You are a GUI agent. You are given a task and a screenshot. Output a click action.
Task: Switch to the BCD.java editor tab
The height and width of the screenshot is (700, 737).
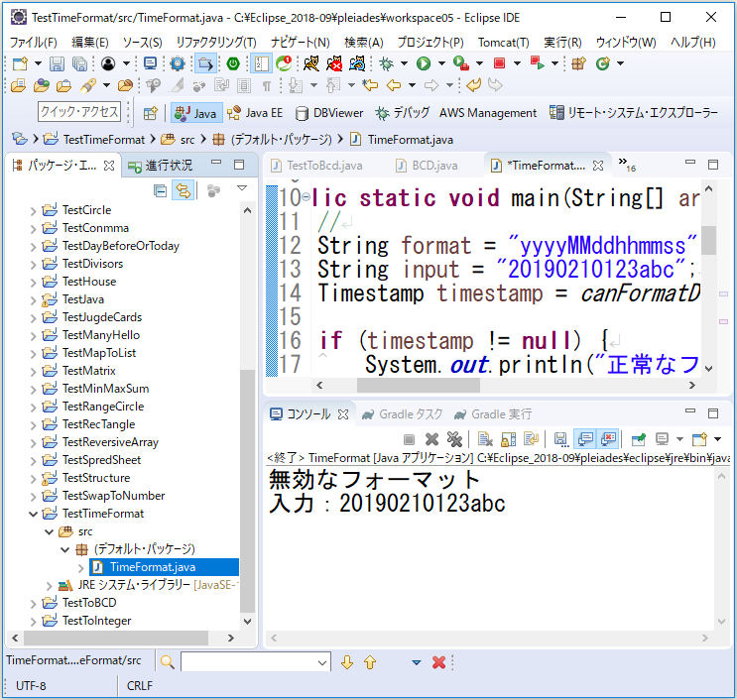[427, 166]
